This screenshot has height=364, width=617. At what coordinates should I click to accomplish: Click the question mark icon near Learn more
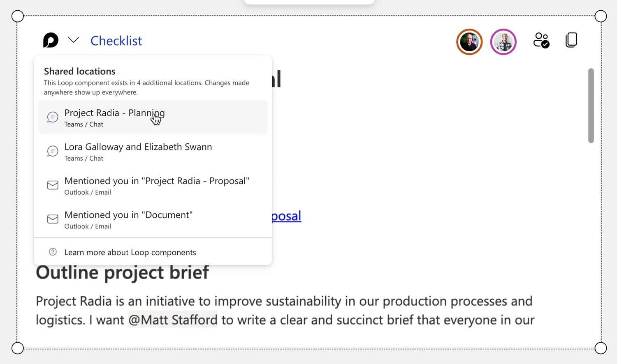(x=53, y=252)
